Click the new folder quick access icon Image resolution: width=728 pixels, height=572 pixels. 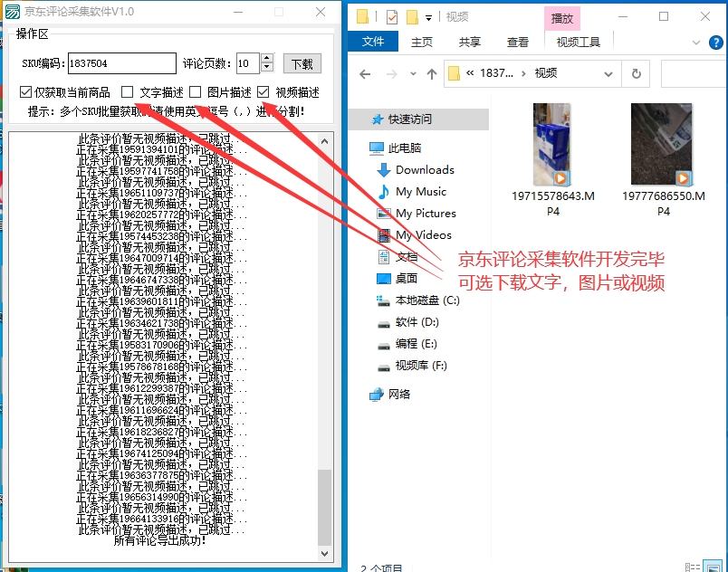click(412, 17)
